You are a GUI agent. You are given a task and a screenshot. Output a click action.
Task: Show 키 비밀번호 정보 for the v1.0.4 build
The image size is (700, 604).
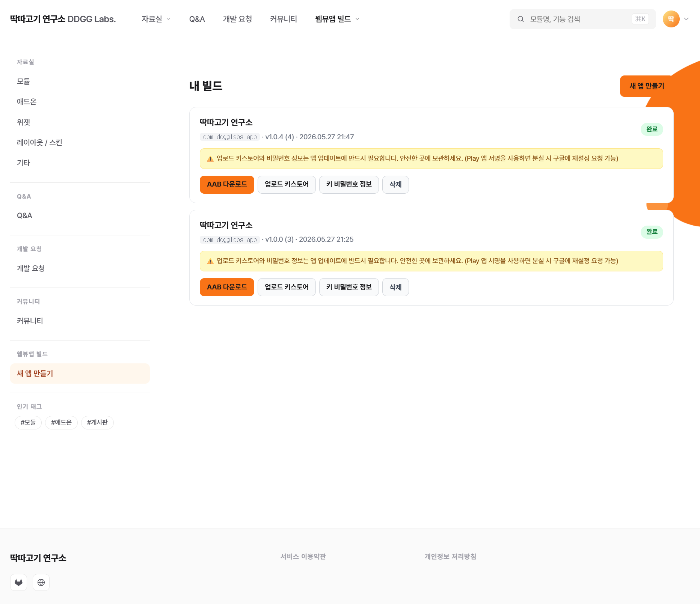[x=349, y=185]
